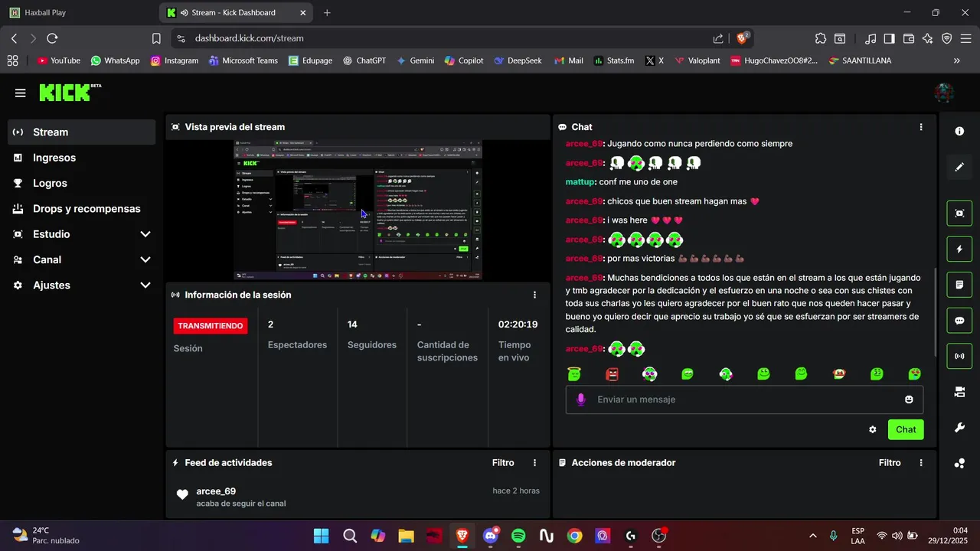Screen dimensions: 980x551
Task: Open Windows Start menu
Action: (321, 536)
